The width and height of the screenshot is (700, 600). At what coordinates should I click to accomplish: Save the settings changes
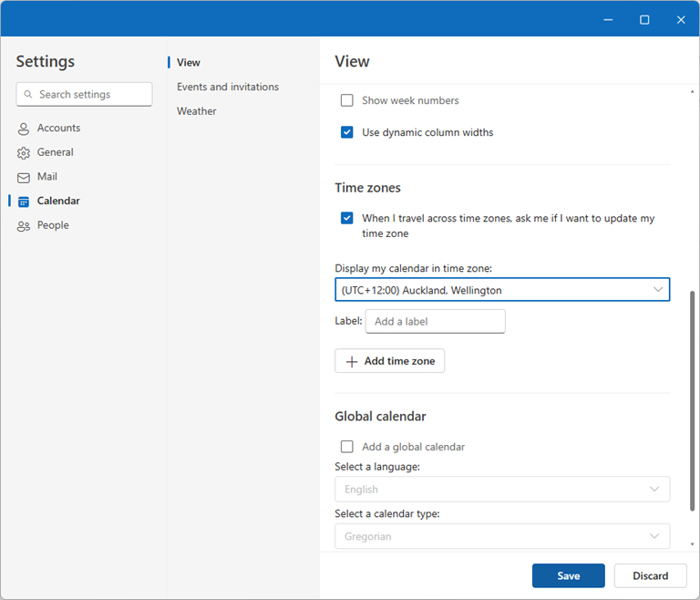pos(568,575)
